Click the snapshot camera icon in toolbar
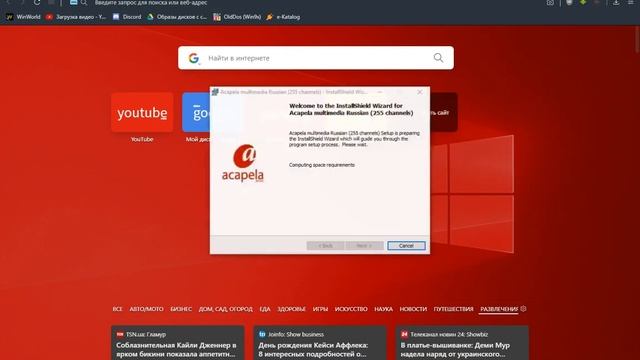 pyautogui.click(x=550, y=2)
